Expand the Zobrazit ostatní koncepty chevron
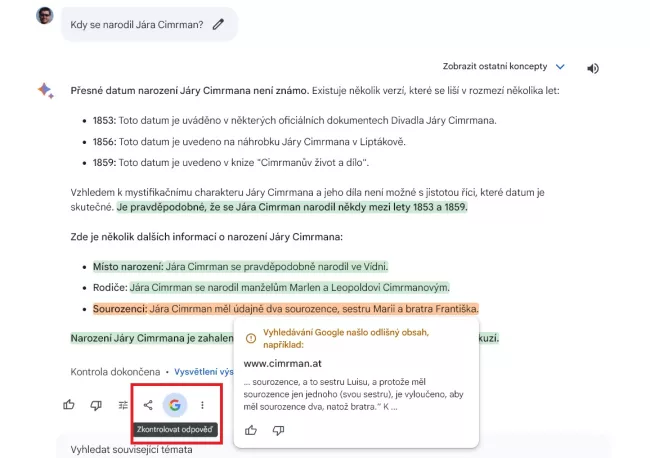This screenshot has height=458, width=650. coord(560,67)
